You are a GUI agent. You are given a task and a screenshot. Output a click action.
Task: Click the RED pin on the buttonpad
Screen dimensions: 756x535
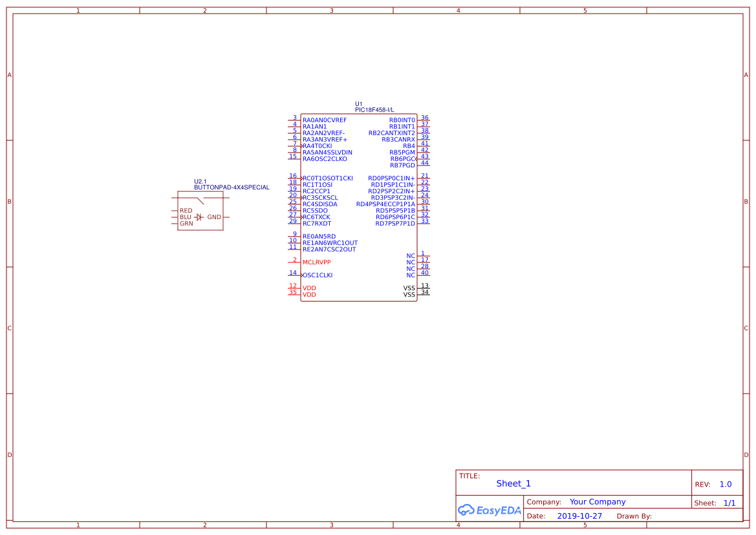(x=186, y=211)
